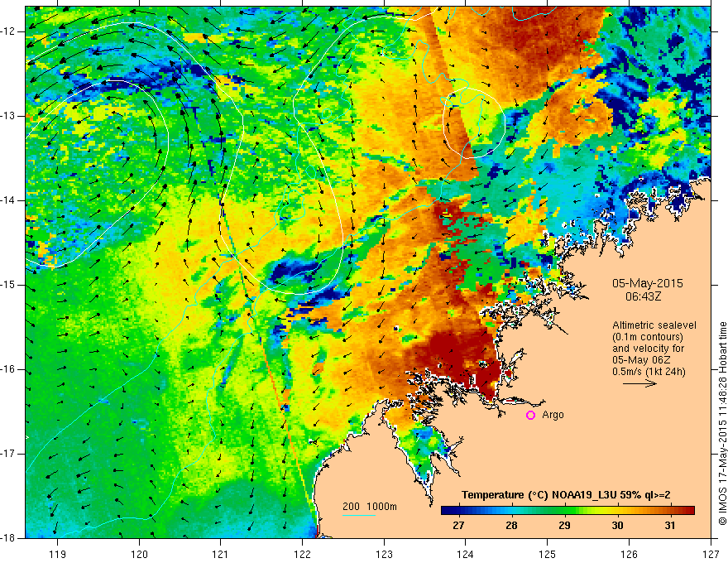Click the '05-May-2015' date text
This screenshot has width=728, height=563.
pyautogui.click(x=648, y=283)
